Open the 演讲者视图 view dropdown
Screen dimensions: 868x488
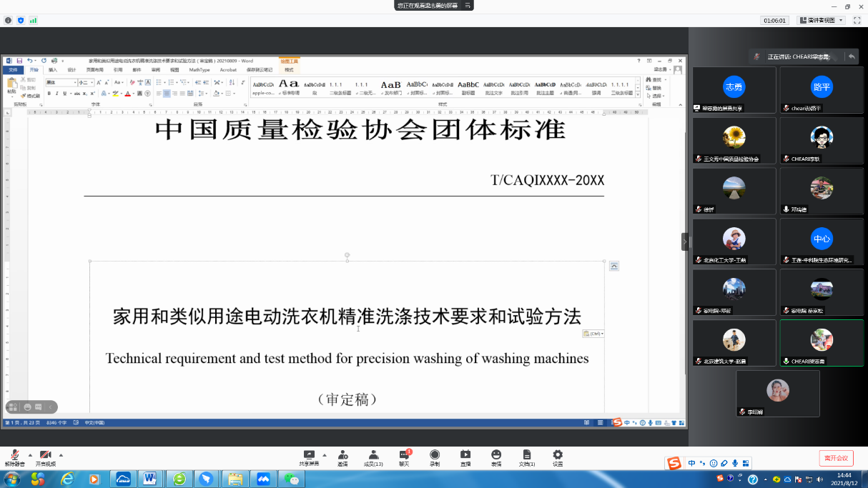821,21
